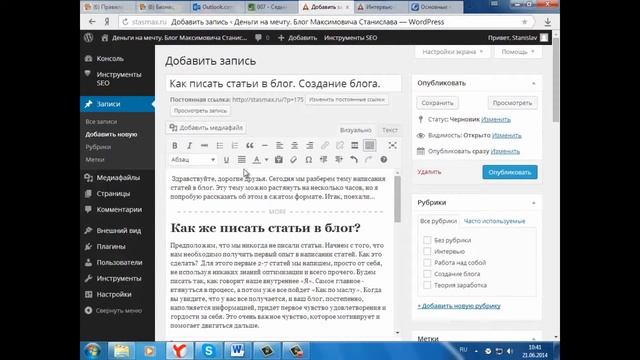
Task: Select 'Все рубрики' tab
Action: pos(438,221)
